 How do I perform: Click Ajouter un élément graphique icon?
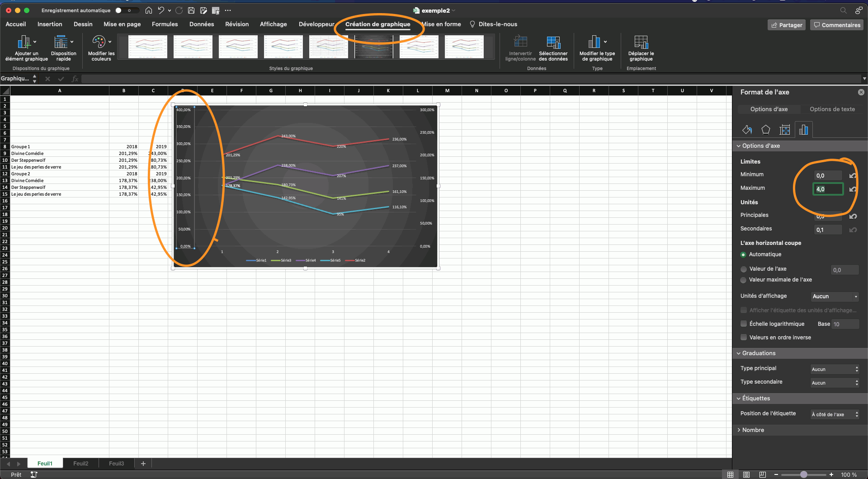tap(24, 42)
